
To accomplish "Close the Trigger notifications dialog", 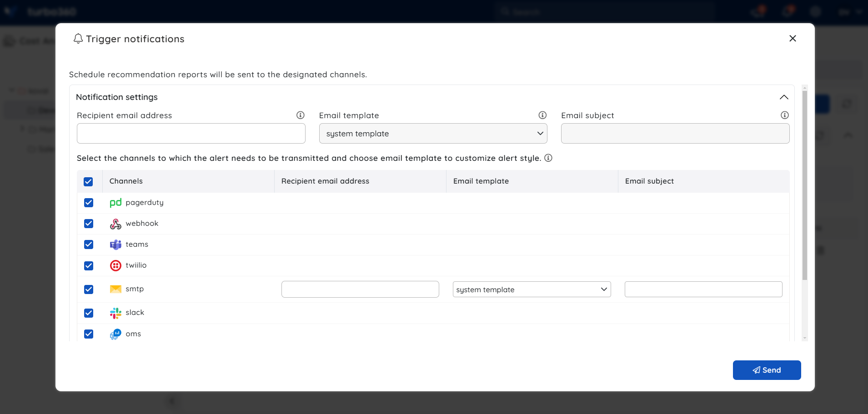I will click(x=793, y=38).
